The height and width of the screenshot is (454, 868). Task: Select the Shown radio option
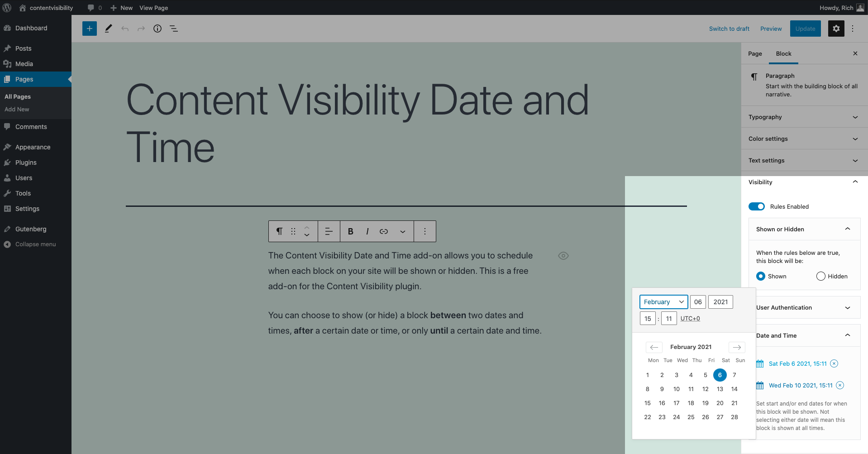click(x=761, y=276)
